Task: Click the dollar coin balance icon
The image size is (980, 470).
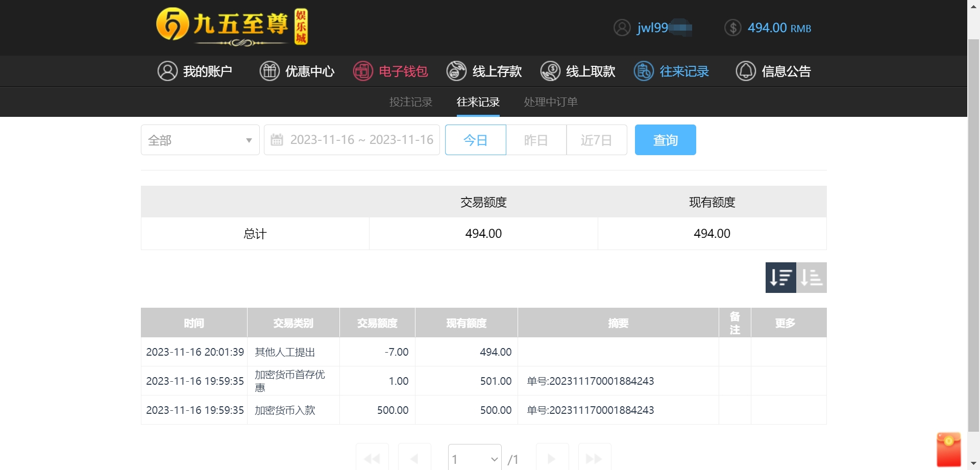Action: pyautogui.click(x=732, y=28)
